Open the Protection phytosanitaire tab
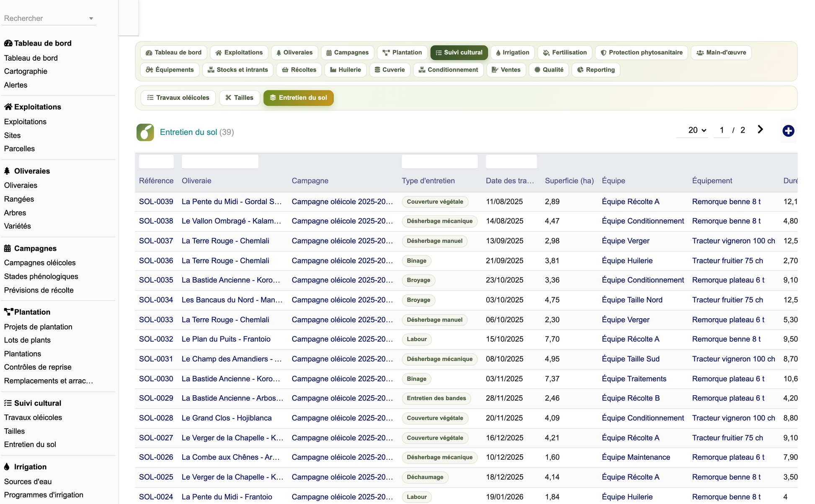 pos(641,53)
